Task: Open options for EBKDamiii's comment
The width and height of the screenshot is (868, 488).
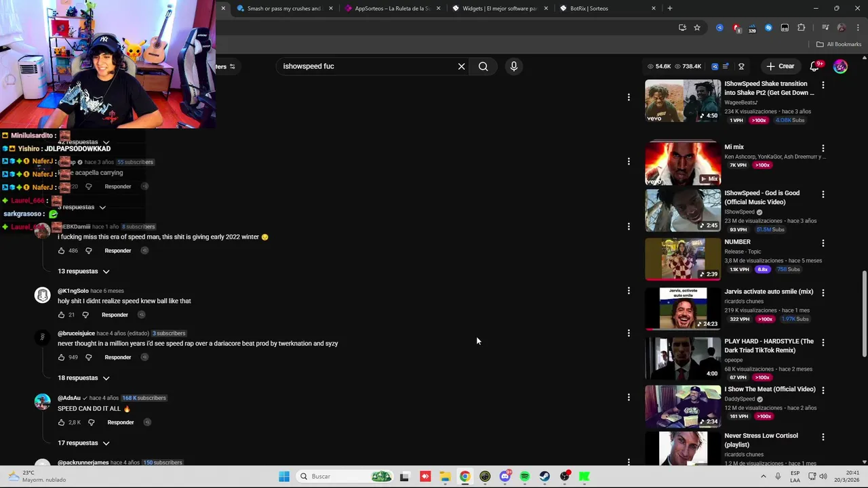Action: pos(629,226)
